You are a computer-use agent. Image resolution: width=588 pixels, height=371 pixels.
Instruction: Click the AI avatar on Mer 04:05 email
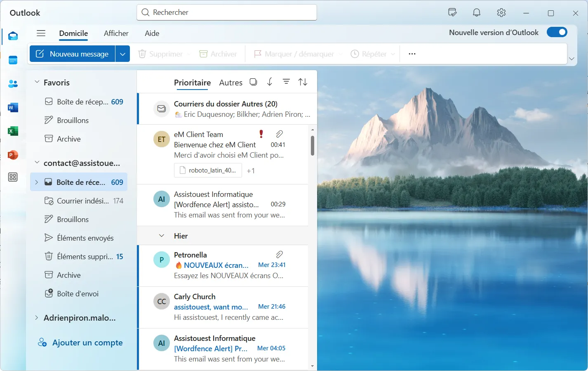click(162, 343)
